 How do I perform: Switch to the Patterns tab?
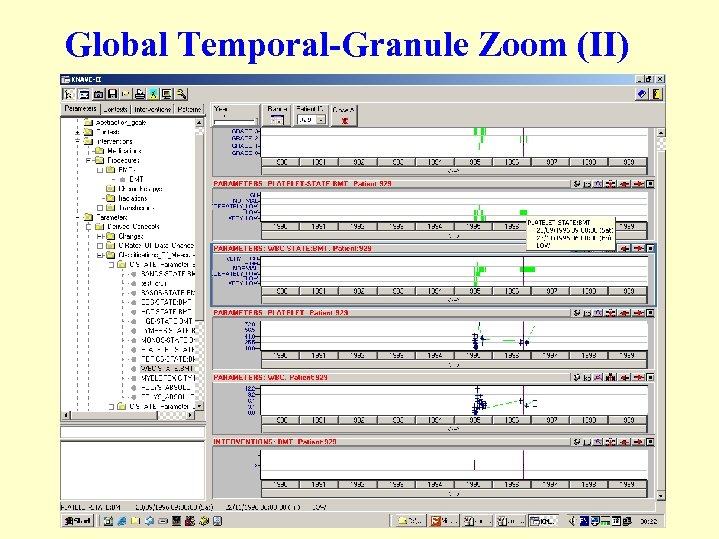click(x=189, y=109)
